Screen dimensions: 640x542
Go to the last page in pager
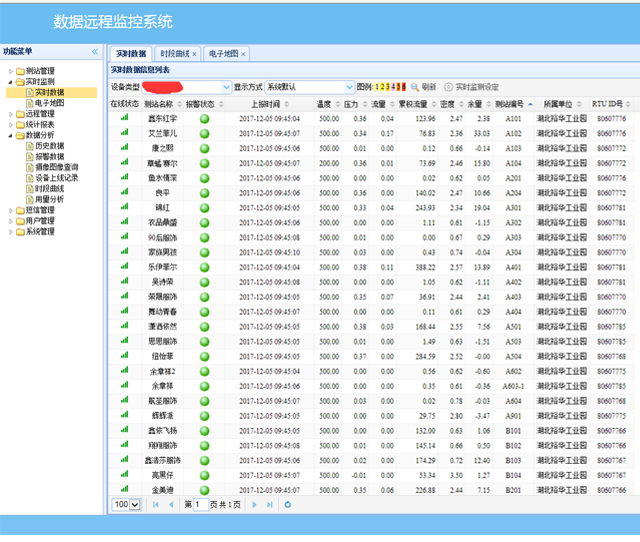(x=269, y=505)
